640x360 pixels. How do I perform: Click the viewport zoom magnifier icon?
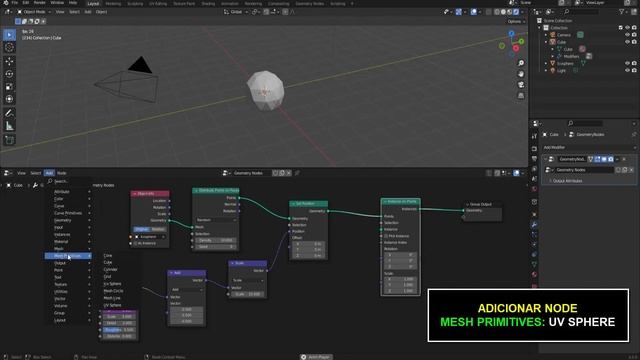click(521, 63)
